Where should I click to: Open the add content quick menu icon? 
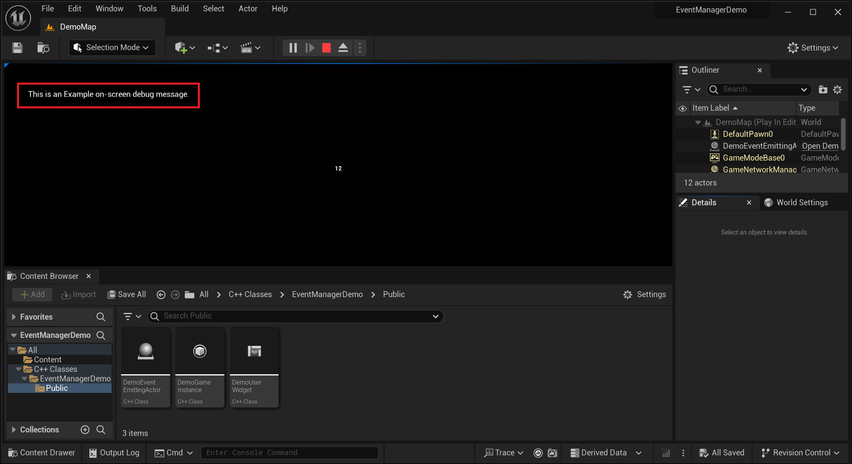pos(185,48)
